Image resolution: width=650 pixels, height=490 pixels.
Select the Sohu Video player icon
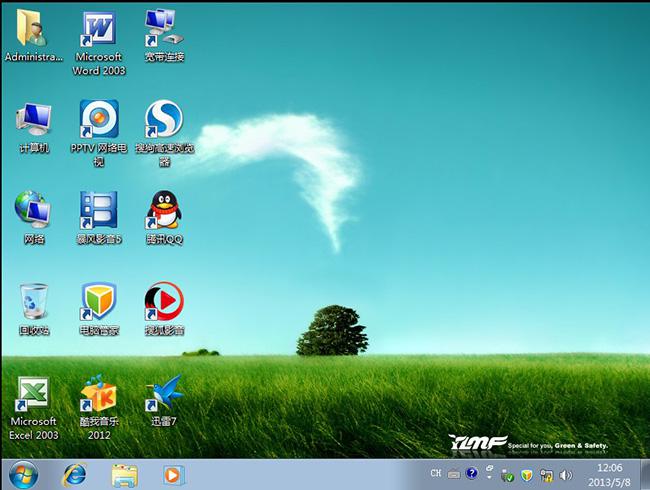pos(163,302)
